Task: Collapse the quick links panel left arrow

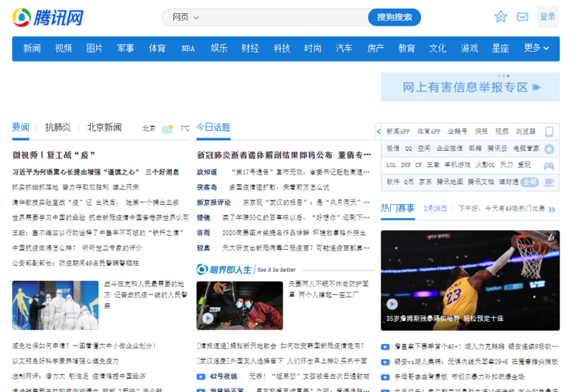Action: [378, 132]
